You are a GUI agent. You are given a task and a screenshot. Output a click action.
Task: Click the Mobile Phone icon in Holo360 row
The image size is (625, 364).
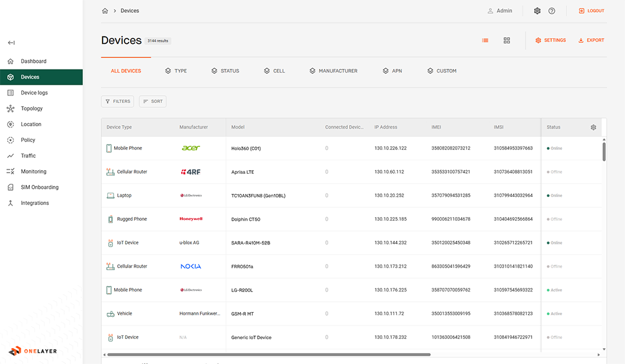tap(109, 148)
